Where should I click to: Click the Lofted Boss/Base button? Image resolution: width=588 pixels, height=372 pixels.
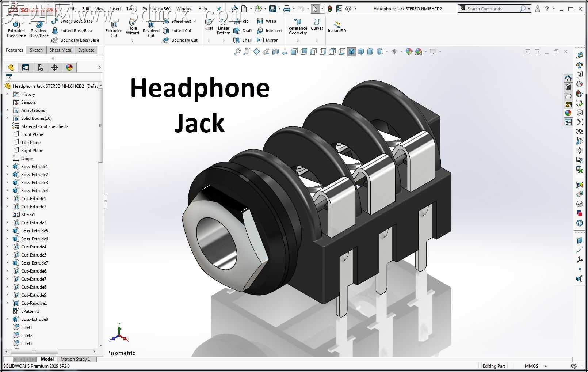[72, 31]
